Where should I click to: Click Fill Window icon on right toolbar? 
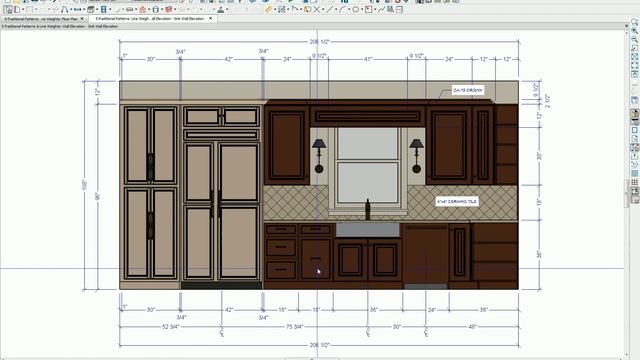(635, 56)
